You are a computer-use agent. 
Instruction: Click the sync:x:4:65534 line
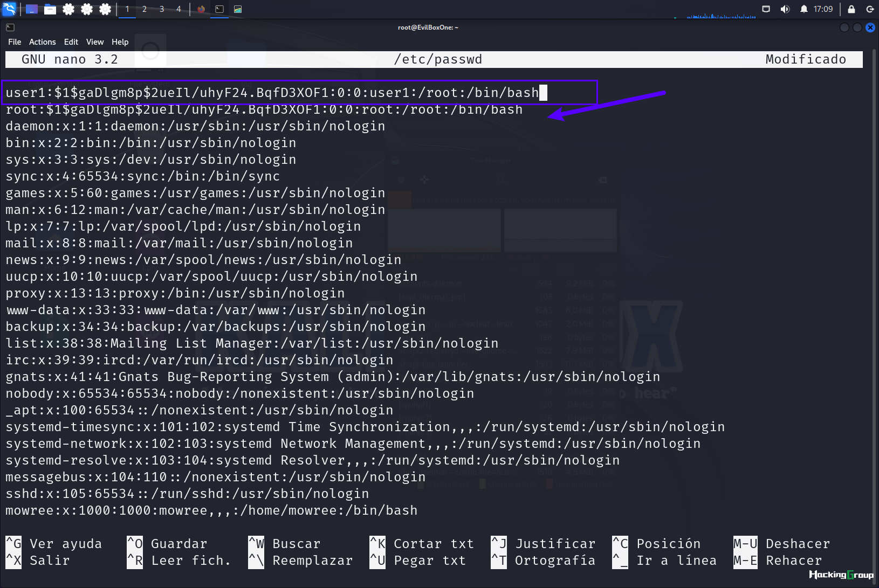click(x=143, y=176)
